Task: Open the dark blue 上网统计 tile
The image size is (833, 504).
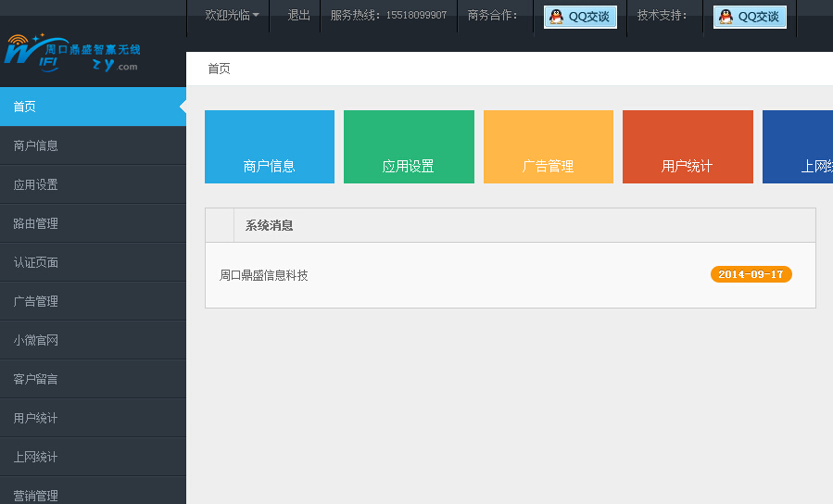Action: click(x=798, y=146)
